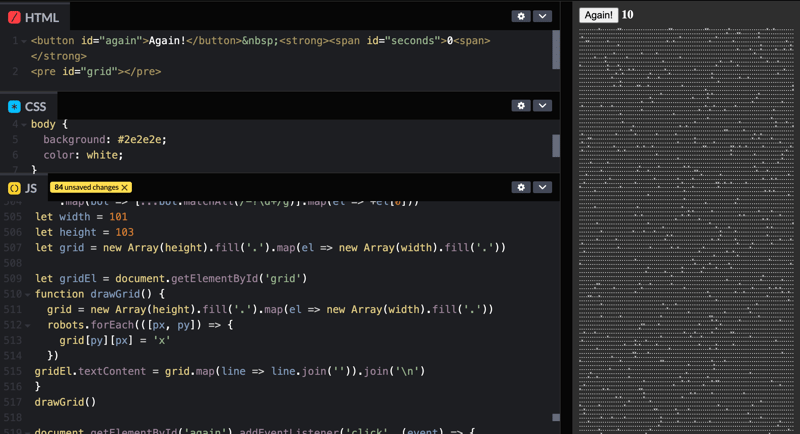Fold the robots.forEach block at line 512
This screenshot has width=800, height=434.
click(x=25, y=326)
